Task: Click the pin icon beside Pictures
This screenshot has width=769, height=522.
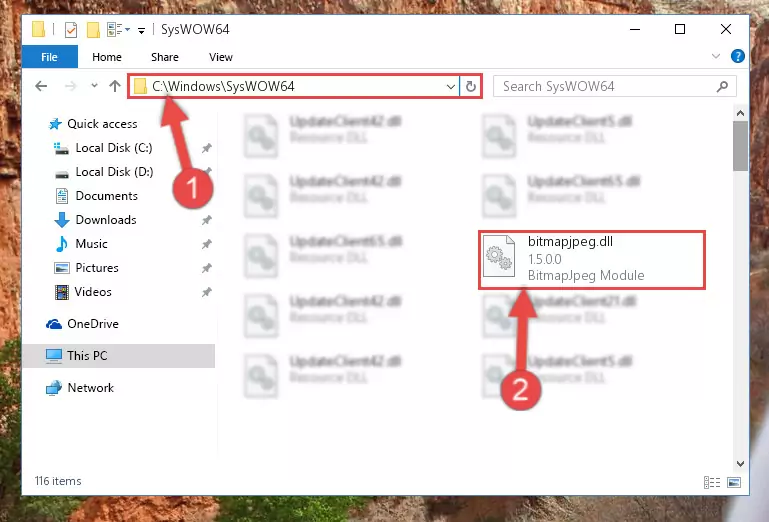Action: pyautogui.click(x=206, y=268)
